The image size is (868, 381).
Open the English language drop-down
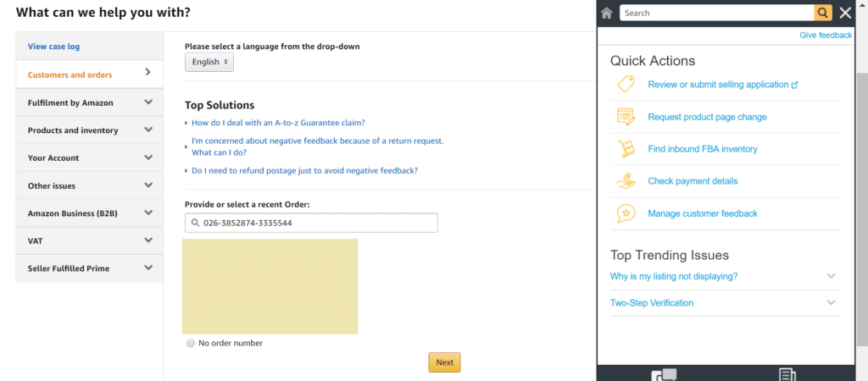[x=209, y=62]
